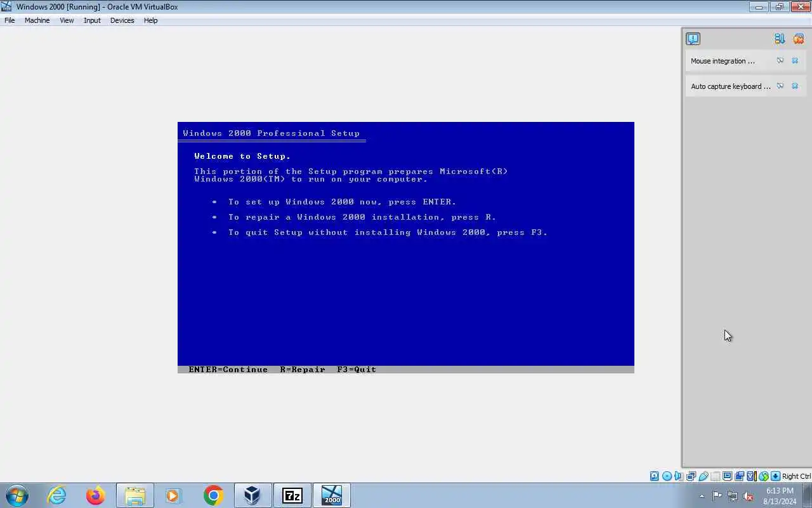Select the Auto capture keyboard notification text
This screenshot has width=812, height=508.
pos(730,86)
